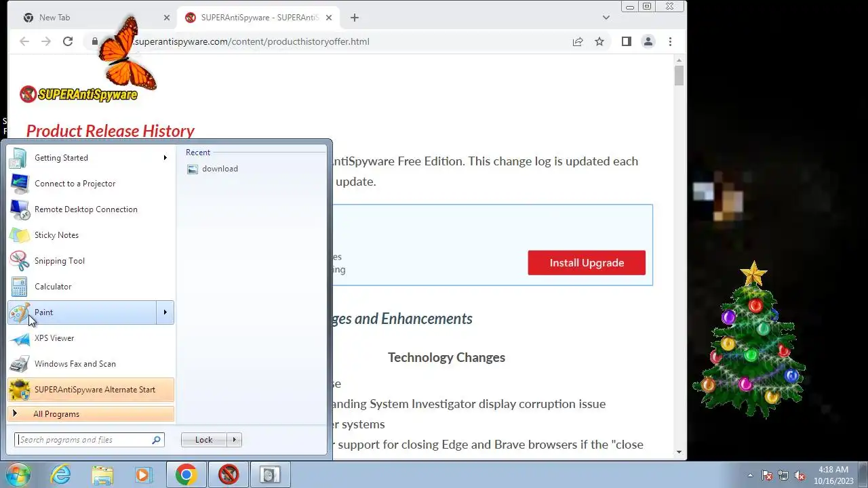Open XPS Viewer
The width and height of the screenshot is (868, 488).
pyautogui.click(x=91, y=338)
